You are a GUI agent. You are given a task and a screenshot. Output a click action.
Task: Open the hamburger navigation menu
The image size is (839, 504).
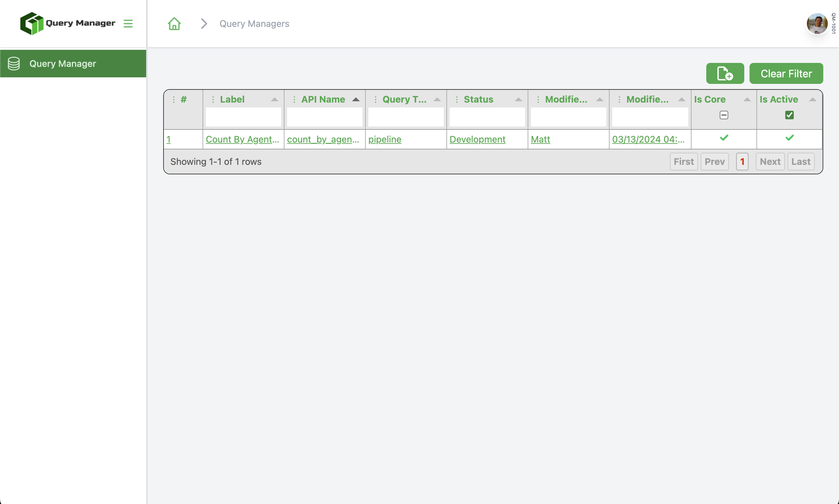click(x=128, y=24)
